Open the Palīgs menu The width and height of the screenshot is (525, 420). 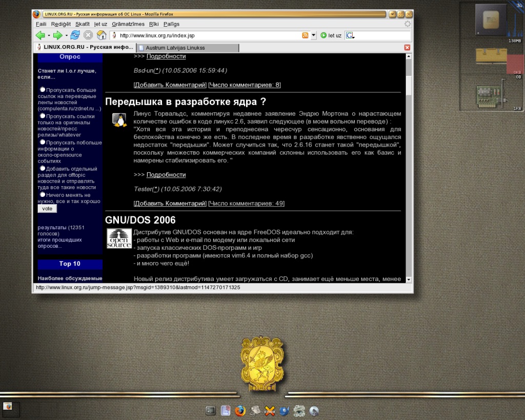click(x=171, y=24)
